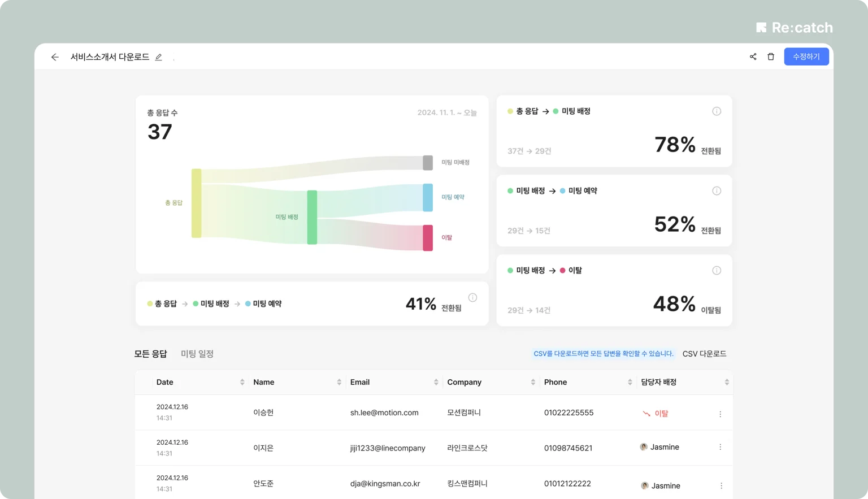Click company cell 라인크로스닷
The width and height of the screenshot is (868, 499).
(x=467, y=448)
